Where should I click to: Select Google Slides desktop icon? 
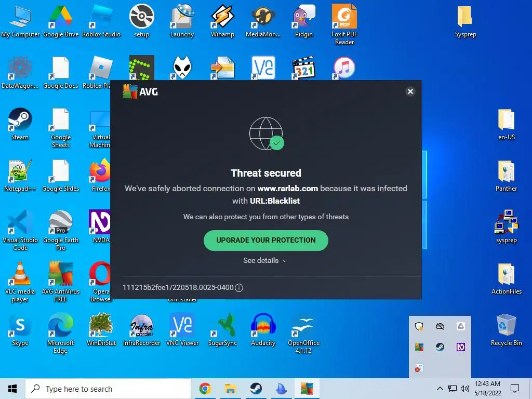tap(61, 176)
